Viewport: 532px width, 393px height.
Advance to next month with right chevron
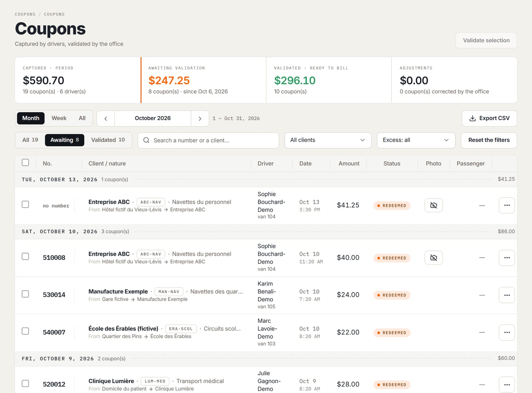point(200,119)
